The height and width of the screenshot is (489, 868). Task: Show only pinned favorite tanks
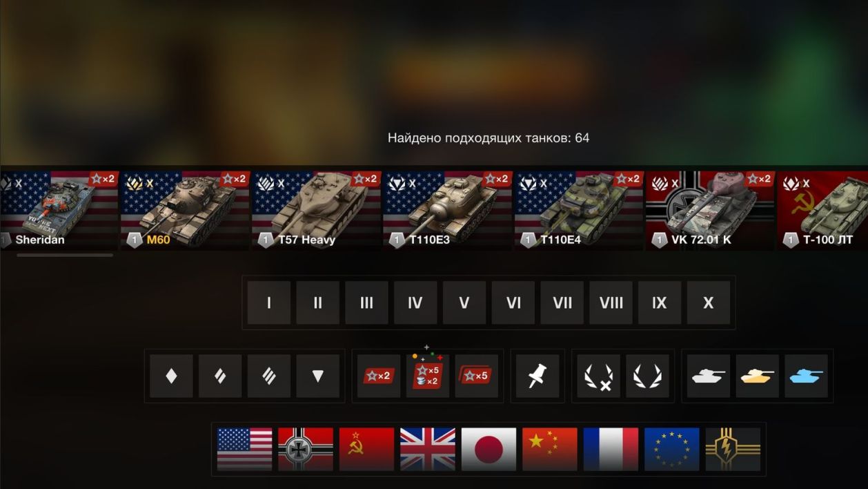point(537,376)
